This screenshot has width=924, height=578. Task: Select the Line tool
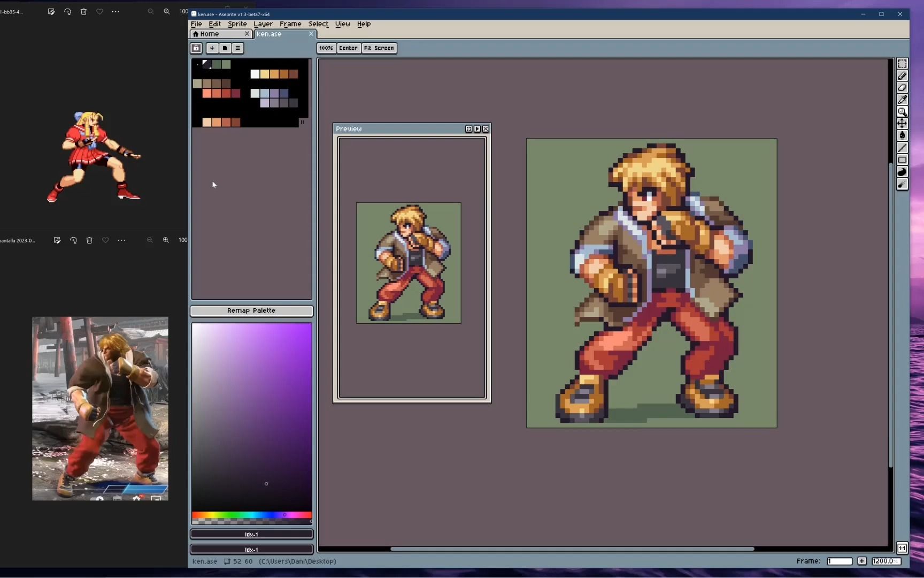pos(902,148)
